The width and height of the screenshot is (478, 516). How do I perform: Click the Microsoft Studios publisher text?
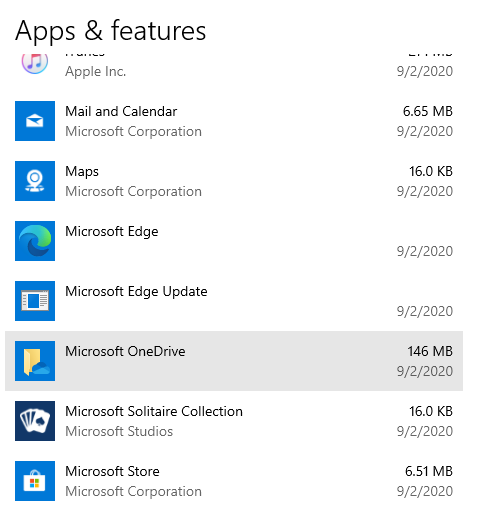pyautogui.click(x=119, y=431)
